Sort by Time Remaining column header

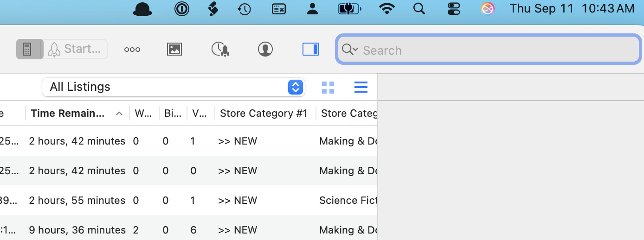coord(68,114)
